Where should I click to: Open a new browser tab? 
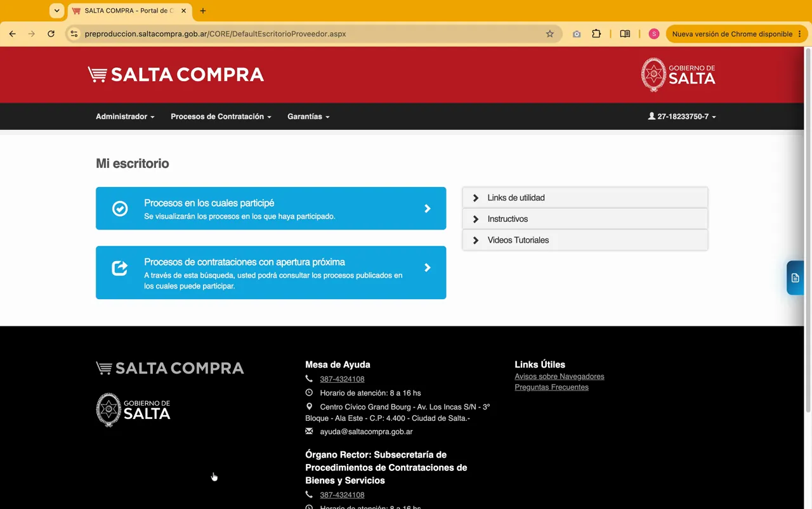point(203,11)
